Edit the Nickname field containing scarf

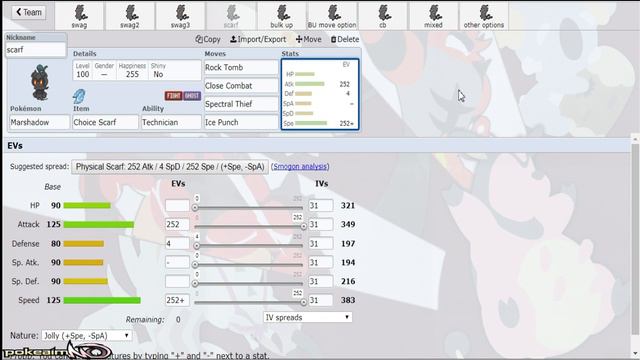(x=36, y=50)
